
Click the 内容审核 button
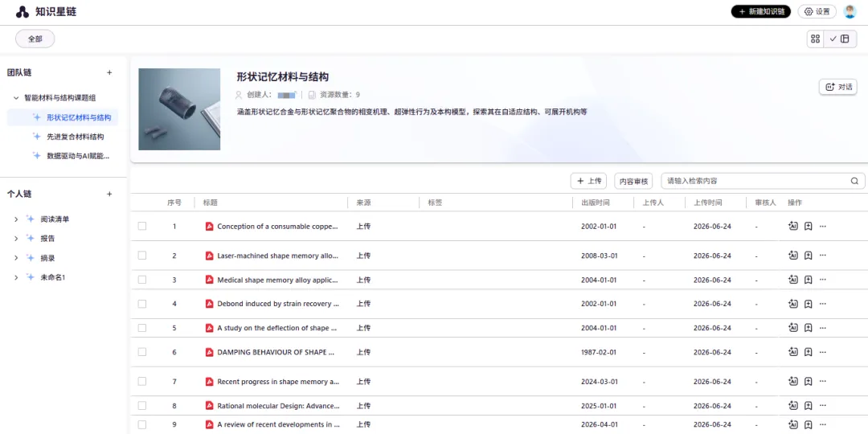(x=634, y=181)
